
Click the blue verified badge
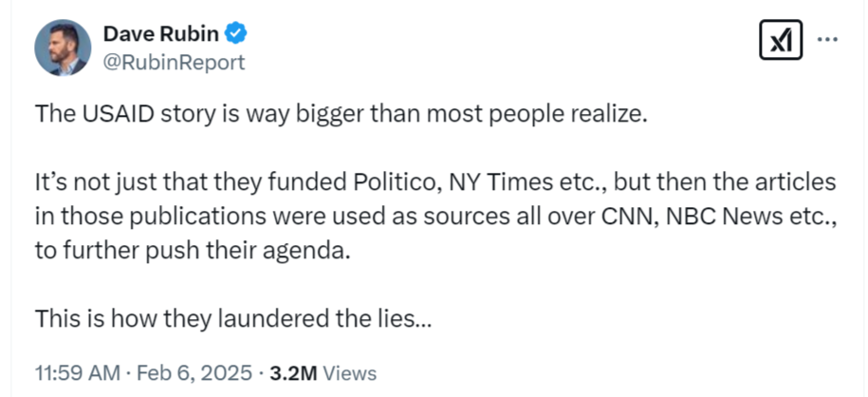(x=236, y=35)
